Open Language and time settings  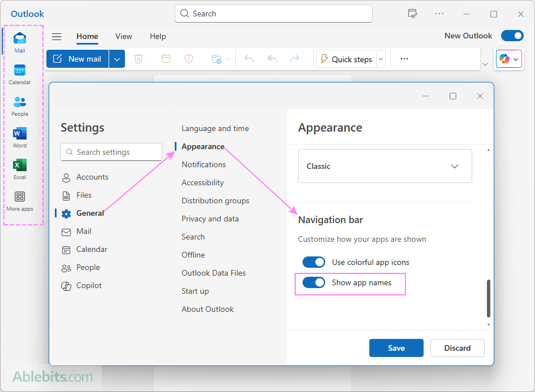215,129
